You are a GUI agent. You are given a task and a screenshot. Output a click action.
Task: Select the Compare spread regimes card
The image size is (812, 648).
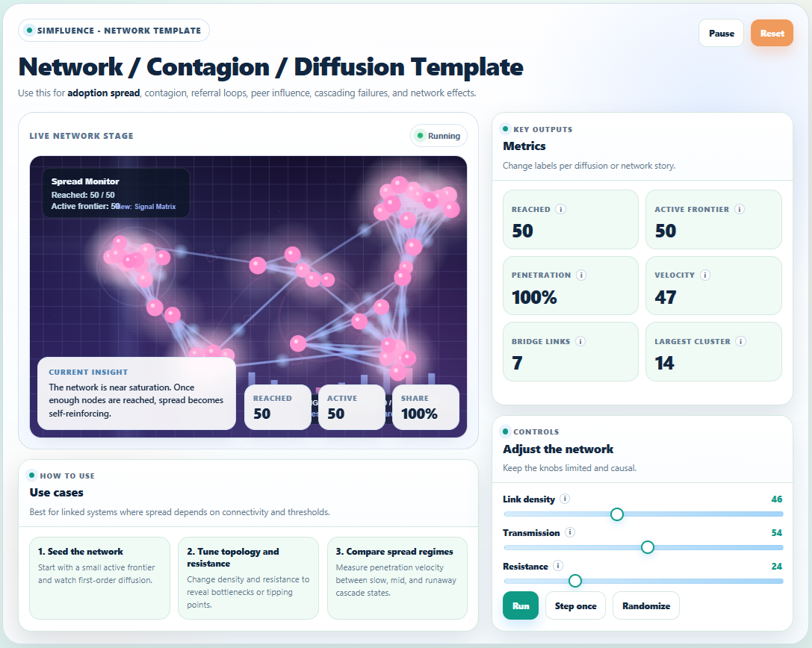pos(397,578)
